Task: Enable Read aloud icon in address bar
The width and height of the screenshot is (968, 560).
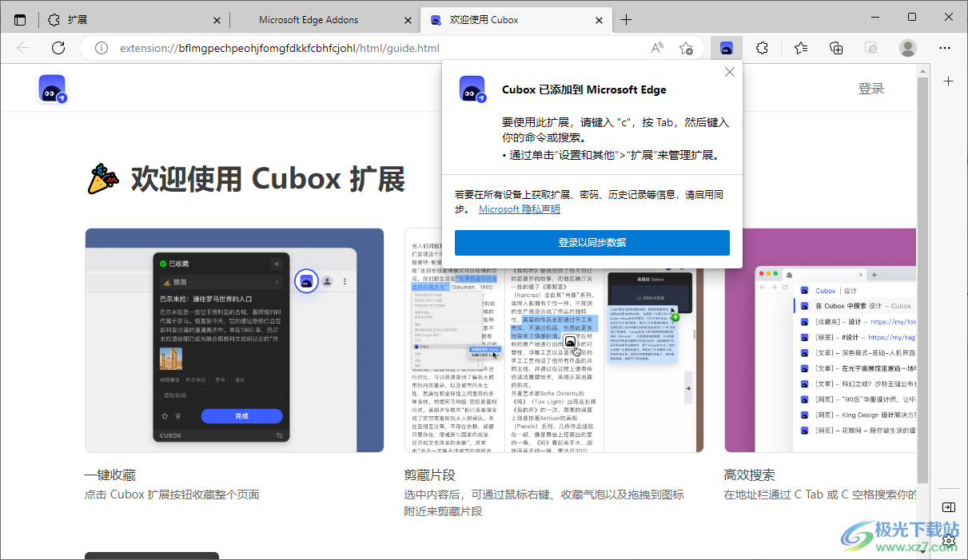Action: tap(657, 48)
